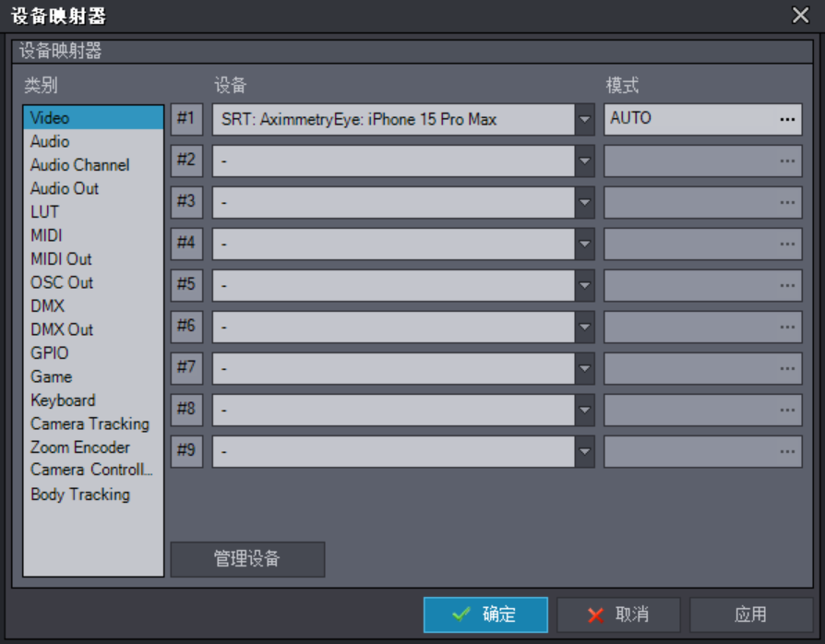Click mode ellipsis in row #7
Image resolution: width=825 pixels, height=644 pixels.
point(787,369)
